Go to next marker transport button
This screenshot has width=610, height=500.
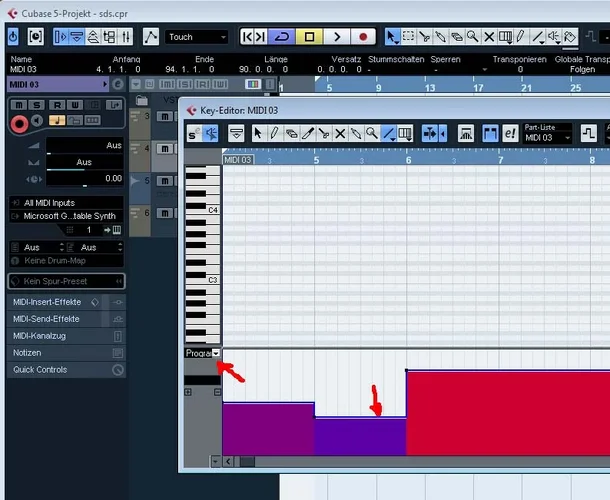click(260, 37)
